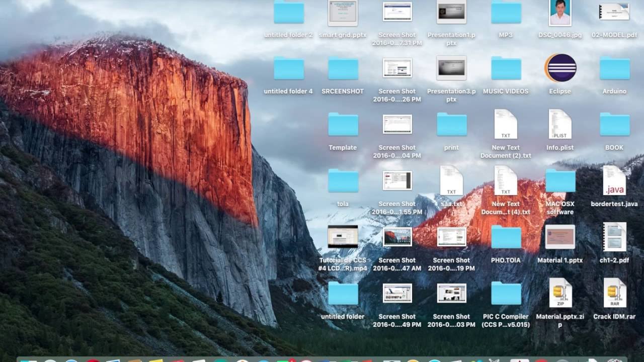The width and height of the screenshot is (644, 362).
Task: Select the Material 1.pptx presentation
Action: [x=560, y=237]
